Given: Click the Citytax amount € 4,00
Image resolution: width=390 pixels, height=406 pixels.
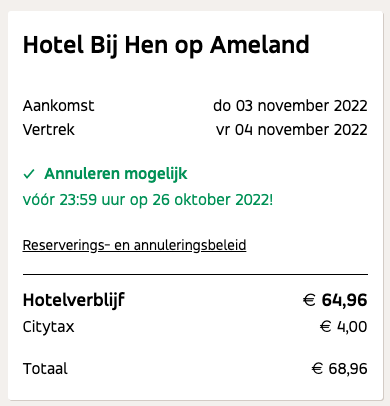Looking at the screenshot, I should [x=343, y=327].
